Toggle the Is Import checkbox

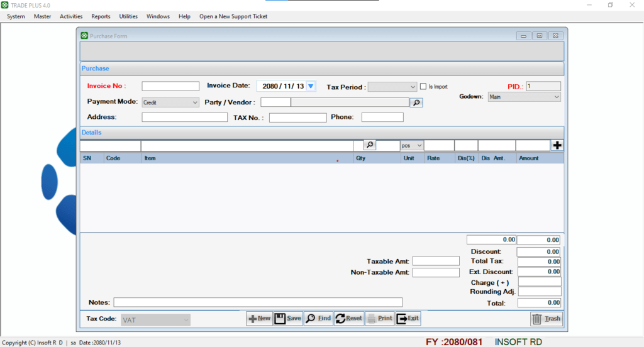click(423, 87)
